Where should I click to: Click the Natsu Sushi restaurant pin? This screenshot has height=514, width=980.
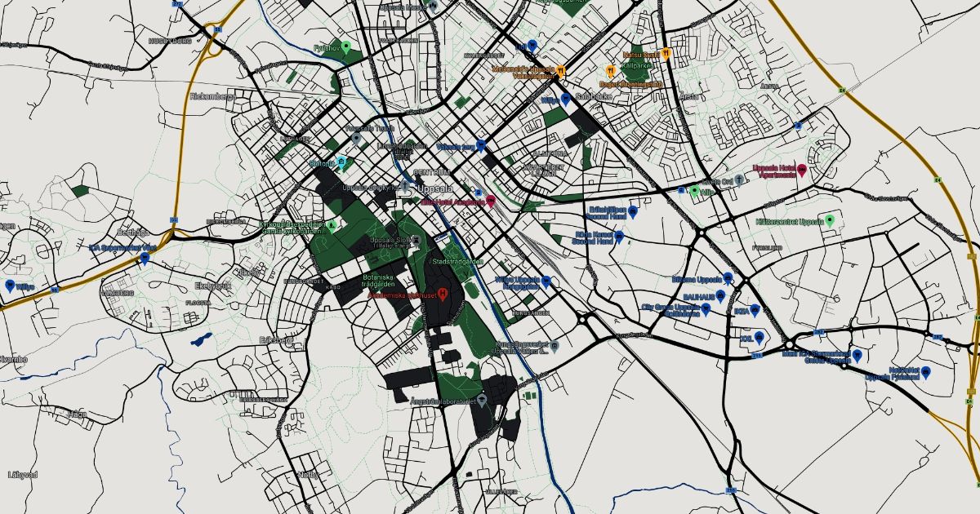(x=666, y=54)
